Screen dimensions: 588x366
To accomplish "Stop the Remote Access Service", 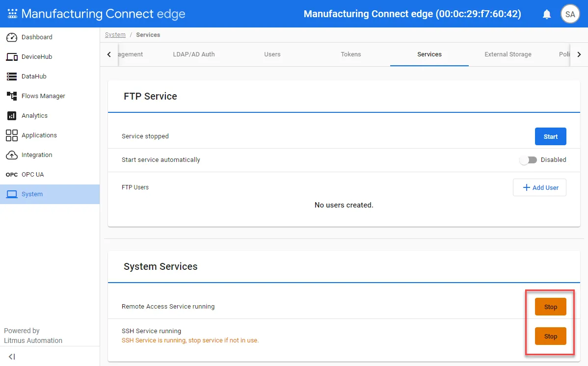I will click(551, 307).
